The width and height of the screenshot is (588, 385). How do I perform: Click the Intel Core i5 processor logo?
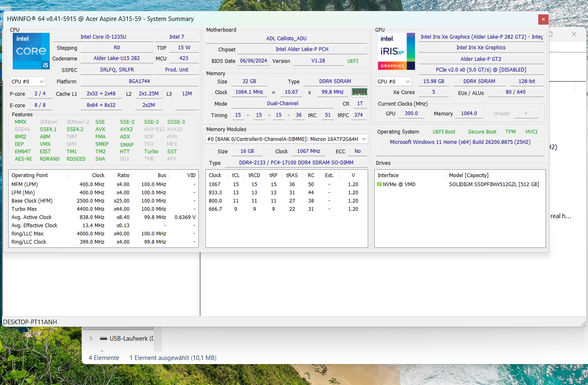(x=31, y=51)
